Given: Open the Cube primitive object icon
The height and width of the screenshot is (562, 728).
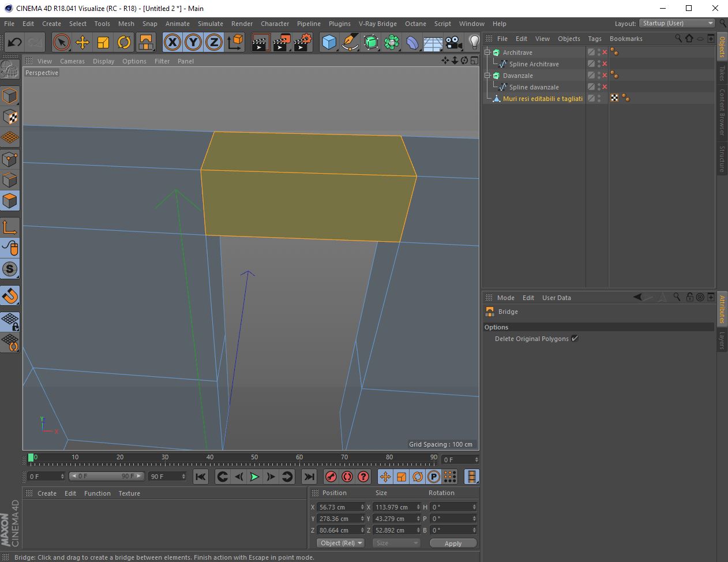Looking at the screenshot, I should 329,42.
